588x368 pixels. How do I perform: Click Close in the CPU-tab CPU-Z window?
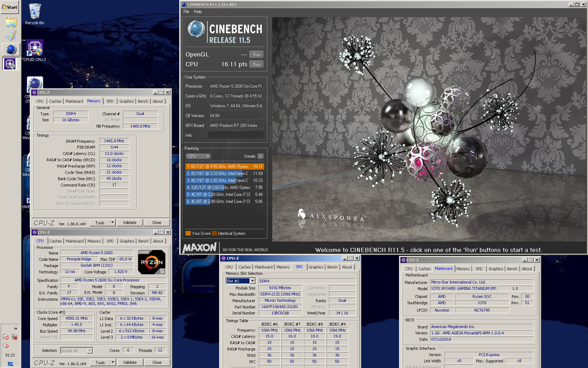(x=157, y=362)
